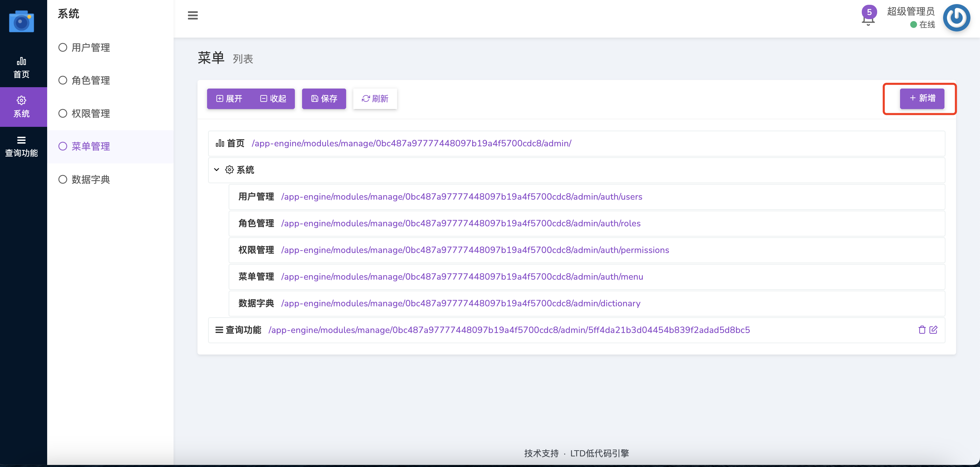Open the 查询功能 long path link
Screen dimensions: 980x467
[509, 330]
